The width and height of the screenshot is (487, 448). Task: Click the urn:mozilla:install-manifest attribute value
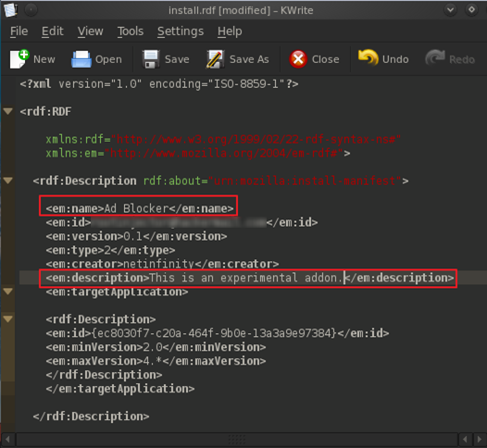[305, 180]
